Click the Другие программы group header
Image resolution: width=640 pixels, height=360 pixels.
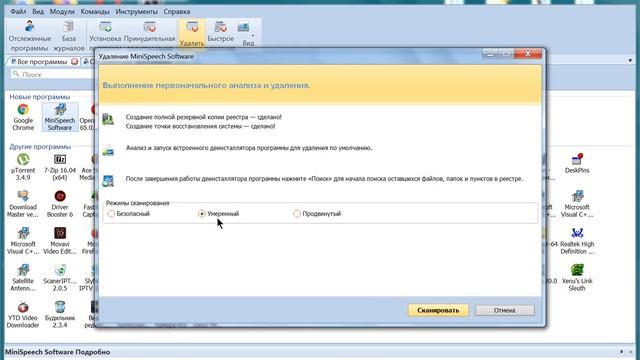click(x=40, y=147)
